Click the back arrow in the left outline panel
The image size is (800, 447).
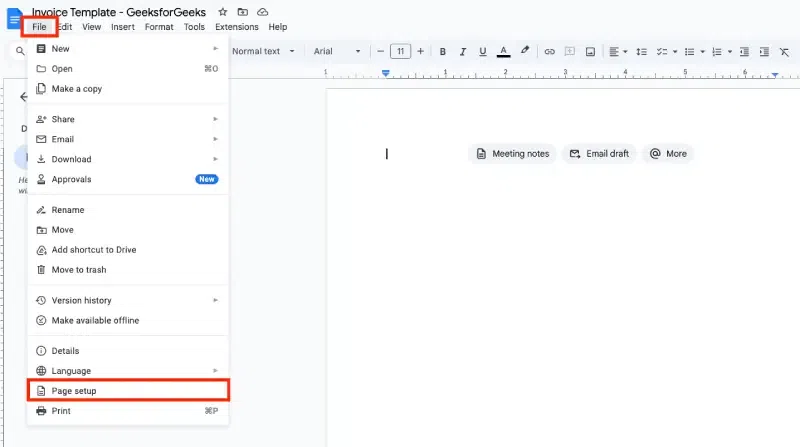pyautogui.click(x=23, y=97)
